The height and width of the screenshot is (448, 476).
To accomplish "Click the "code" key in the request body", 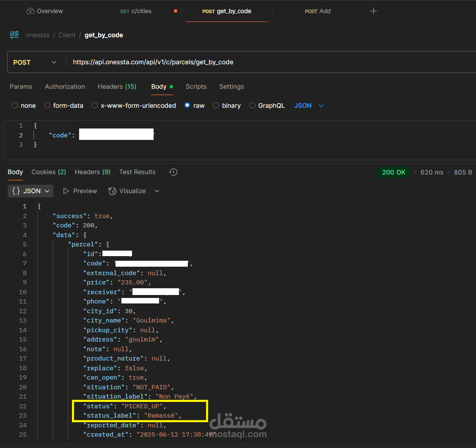I will 60,135.
